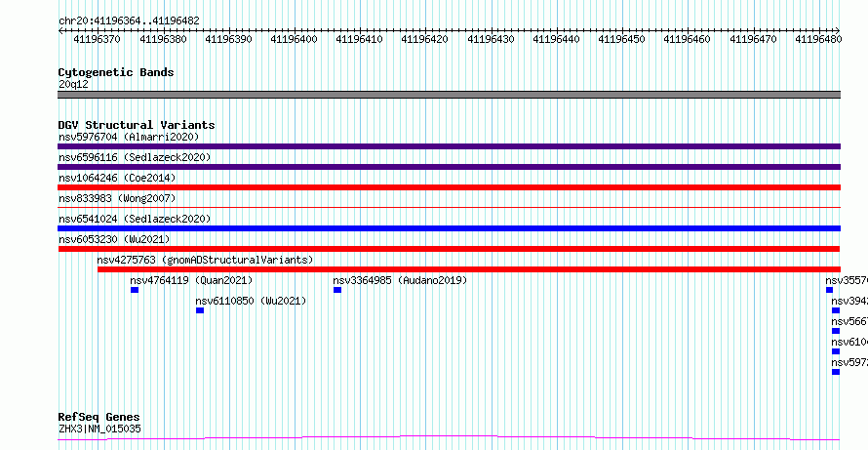Select the red bar below nsv1064246
This screenshot has width=868, height=450.
click(449, 187)
